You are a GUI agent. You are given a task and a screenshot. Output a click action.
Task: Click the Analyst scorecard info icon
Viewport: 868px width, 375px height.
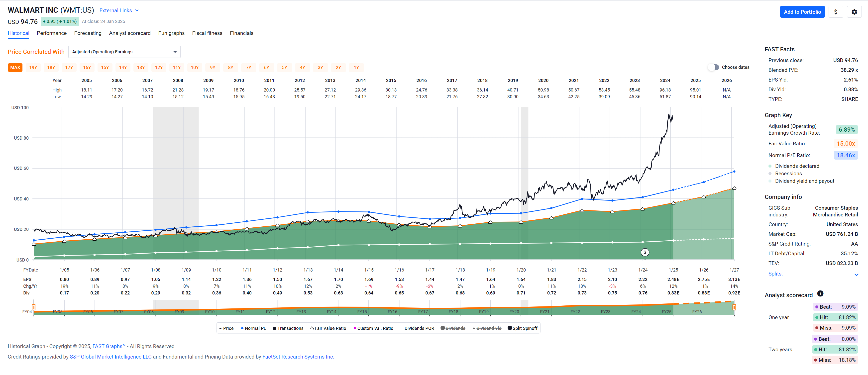coord(821,293)
